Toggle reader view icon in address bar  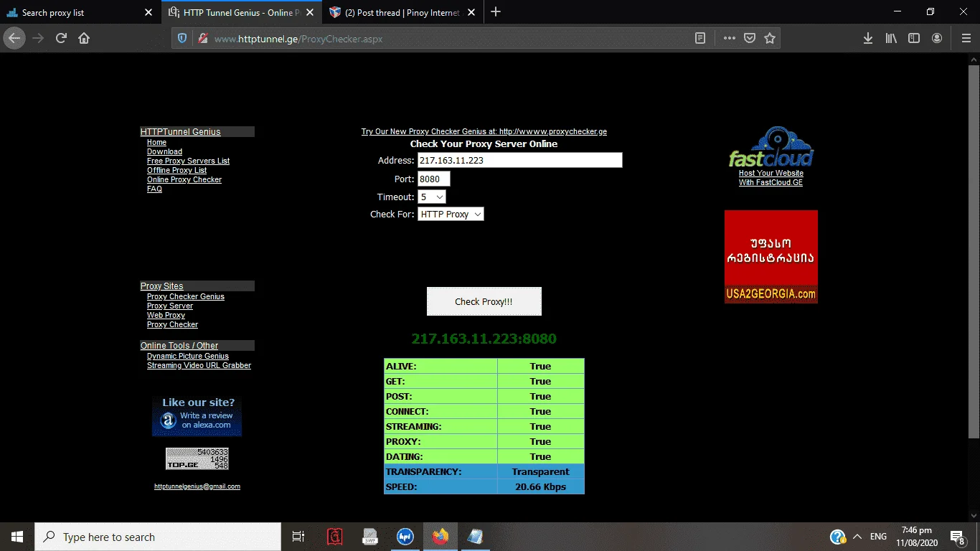[700, 39]
